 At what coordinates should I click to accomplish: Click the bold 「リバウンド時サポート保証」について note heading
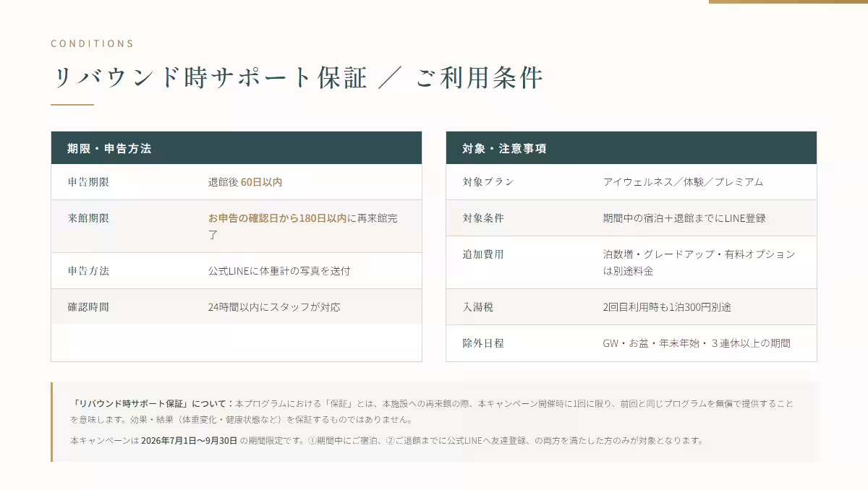[153, 403]
